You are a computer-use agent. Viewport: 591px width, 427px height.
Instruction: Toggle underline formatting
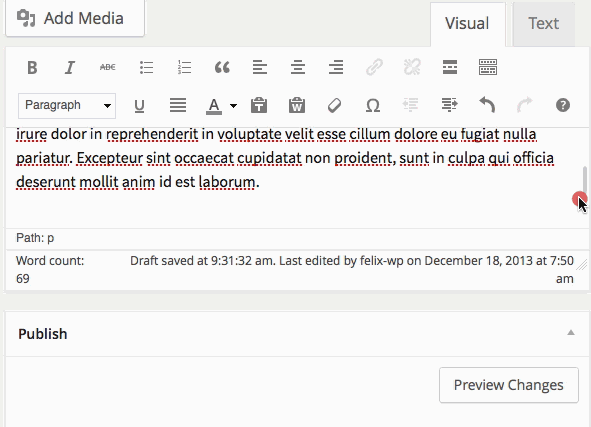coord(139,106)
